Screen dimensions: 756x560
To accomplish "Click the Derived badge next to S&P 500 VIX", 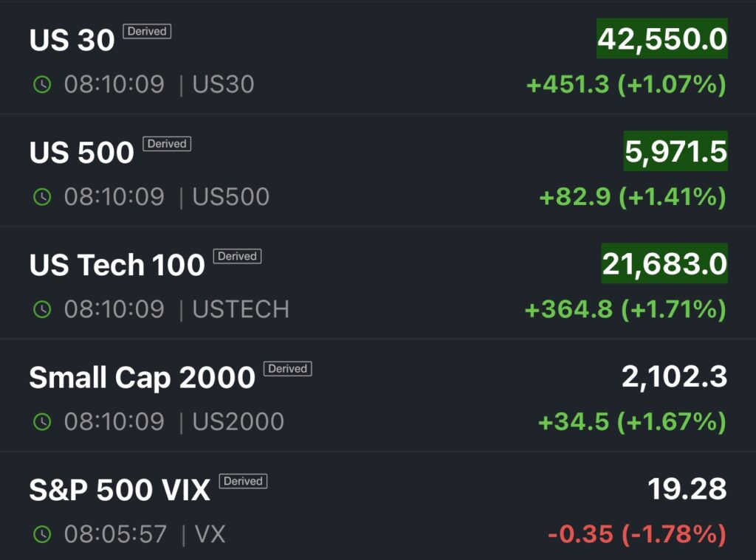I will click(243, 481).
